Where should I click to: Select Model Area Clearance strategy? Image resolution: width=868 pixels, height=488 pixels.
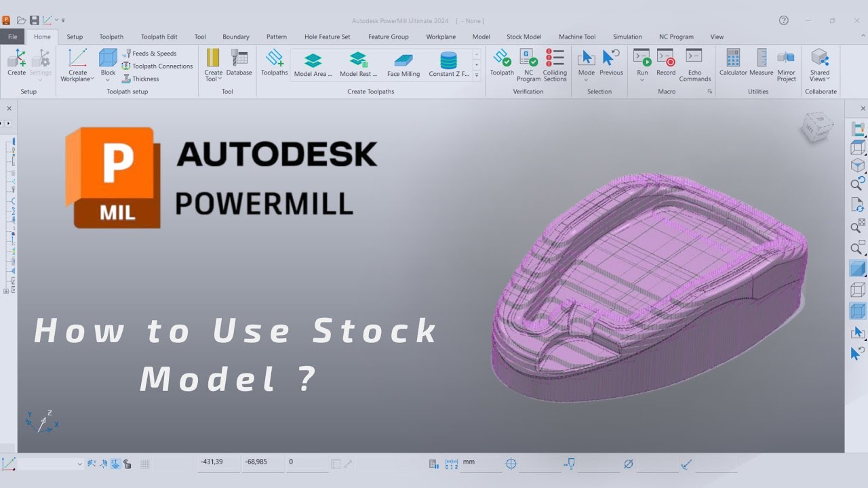313,65
